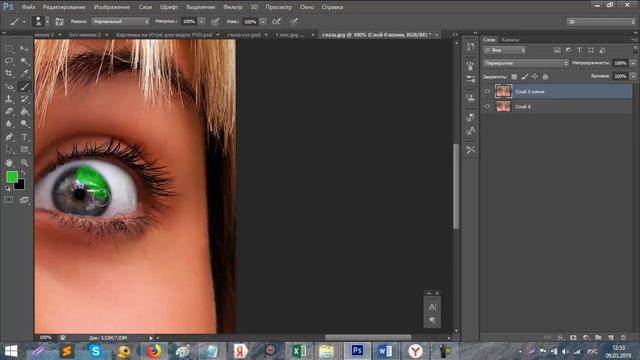Open the Windows Start button
Image resolution: width=640 pixels, height=360 pixels.
(x=11, y=351)
